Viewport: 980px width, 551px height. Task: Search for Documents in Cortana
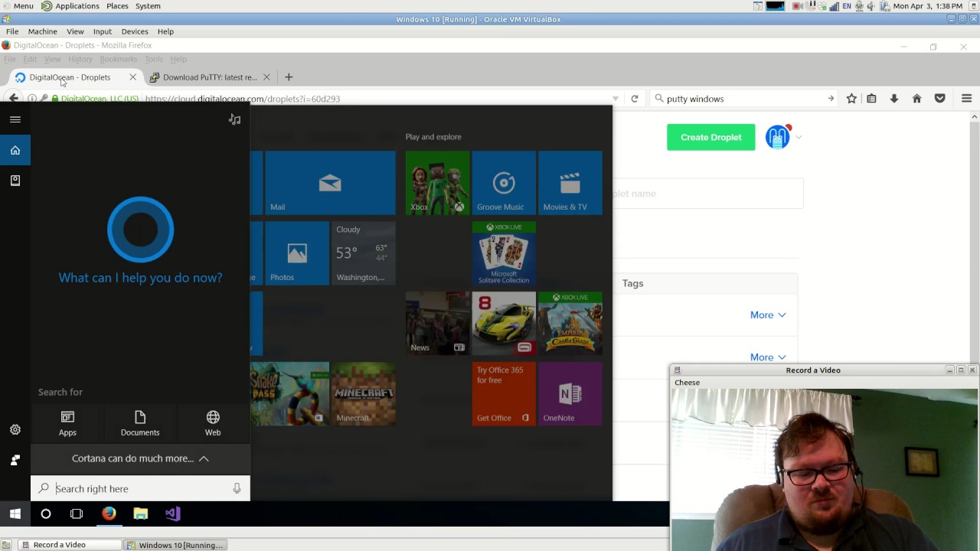(x=140, y=423)
